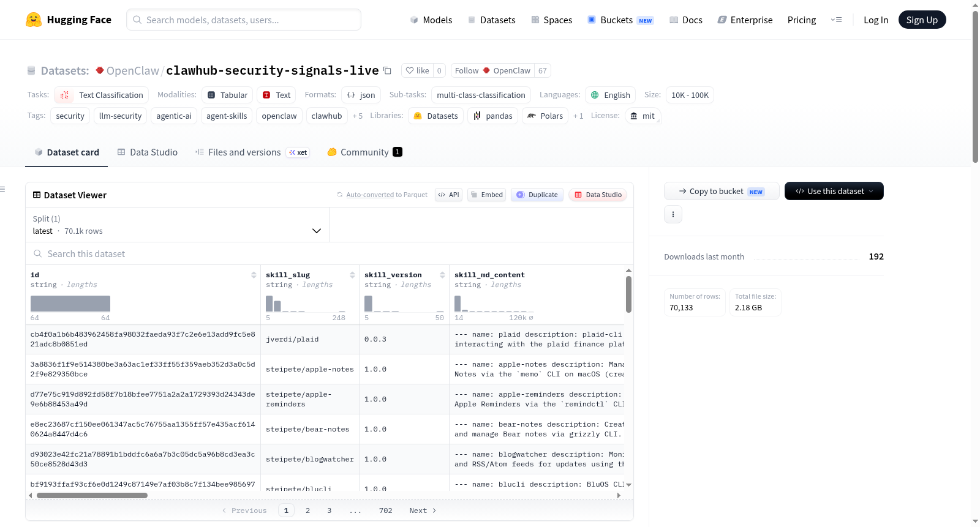This screenshot has height=527, width=980.
Task: Click the Embed viewer button
Action: coord(486,195)
